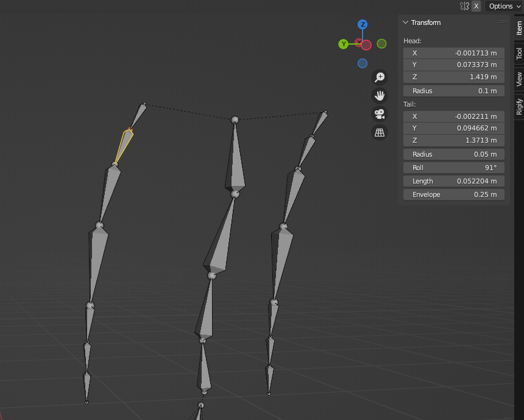This screenshot has width=524, height=420.
Task: Click the Transform panel drag grip
Action: [x=503, y=23]
